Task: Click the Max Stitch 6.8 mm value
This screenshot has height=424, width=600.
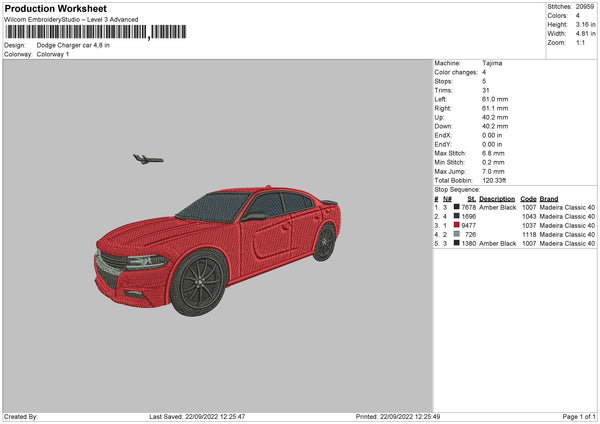Action: click(x=493, y=153)
